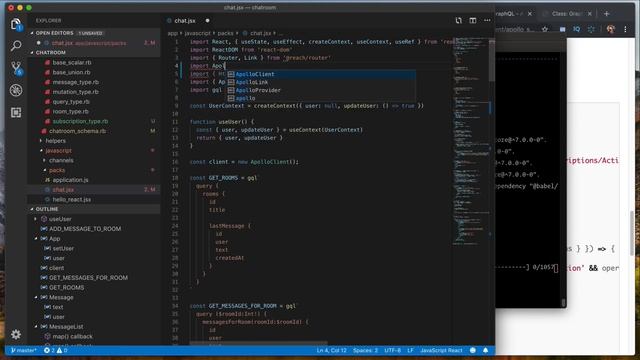This screenshot has width=640, height=360.
Task: Close the Class browser tab
Action: (590, 13)
